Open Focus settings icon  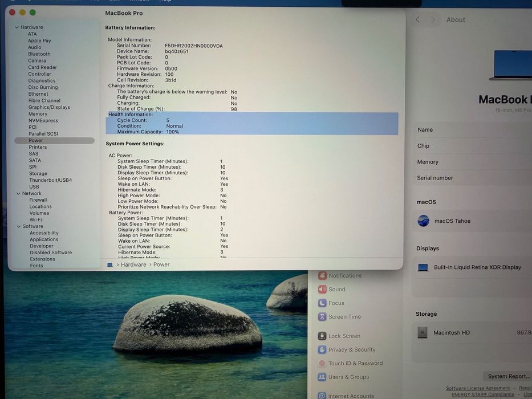(x=322, y=303)
